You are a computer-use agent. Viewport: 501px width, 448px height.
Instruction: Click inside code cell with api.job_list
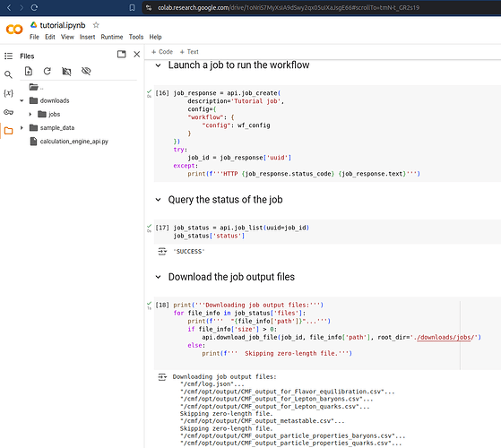pyautogui.click(x=327, y=232)
